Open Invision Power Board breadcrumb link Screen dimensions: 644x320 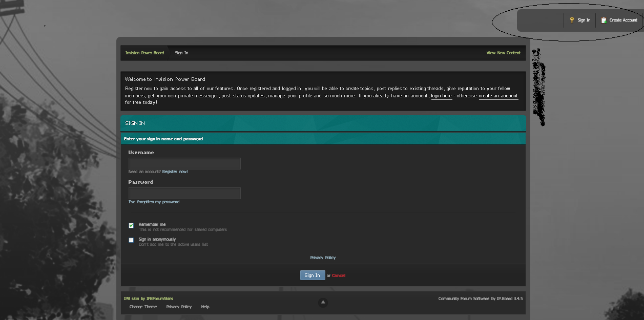144,53
